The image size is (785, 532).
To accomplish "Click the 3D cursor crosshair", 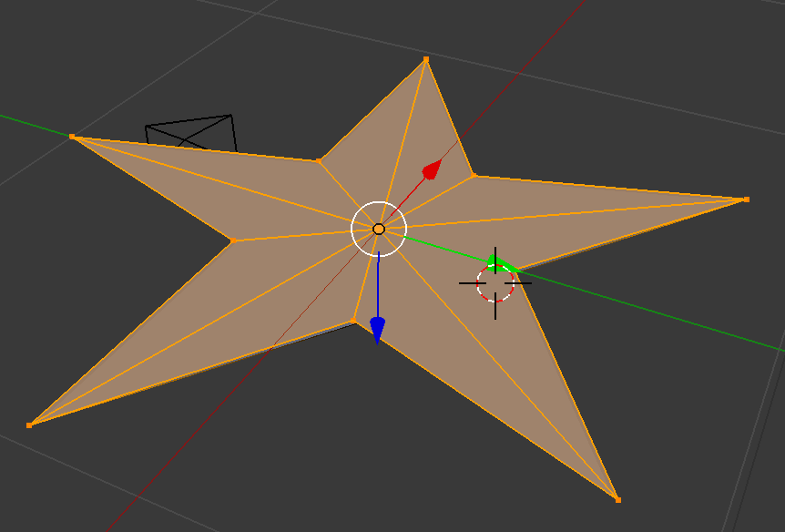I will [x=495, y=283].
